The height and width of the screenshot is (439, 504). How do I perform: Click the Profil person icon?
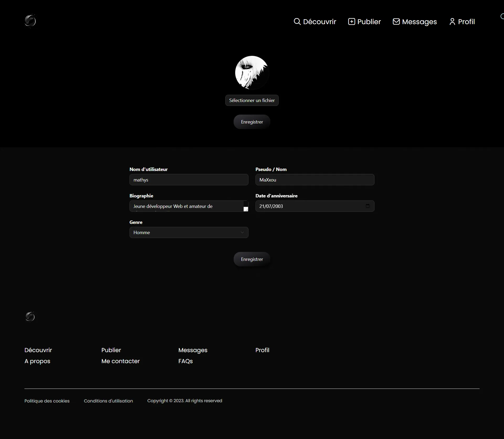tap(452, 22)
